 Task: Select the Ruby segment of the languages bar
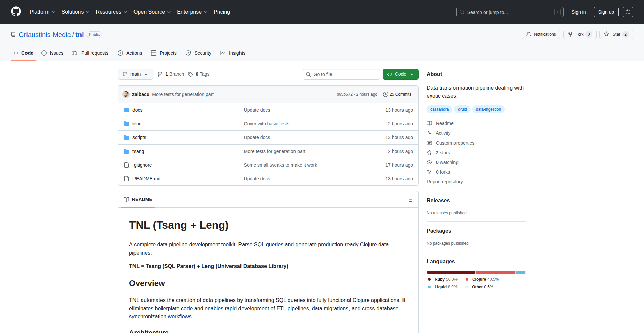(x=450, y=272)
